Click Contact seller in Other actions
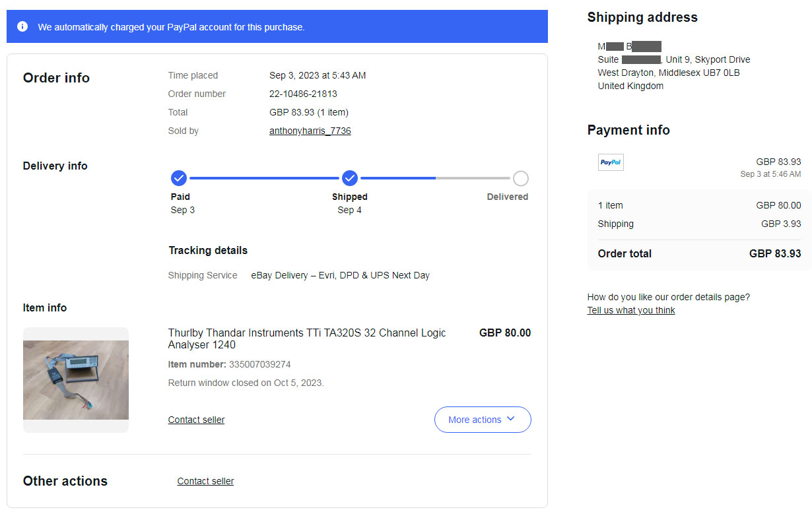Screen dimensions: 812x514 [205, 481]
